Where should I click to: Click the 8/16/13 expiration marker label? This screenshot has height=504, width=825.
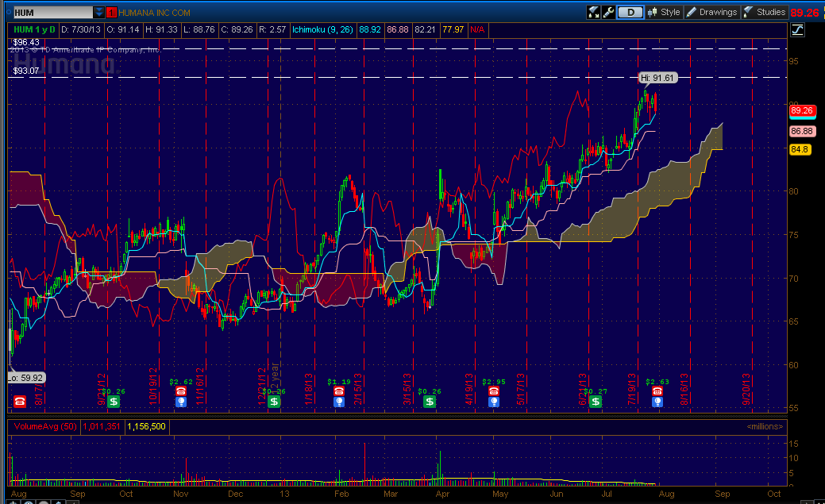684,389
